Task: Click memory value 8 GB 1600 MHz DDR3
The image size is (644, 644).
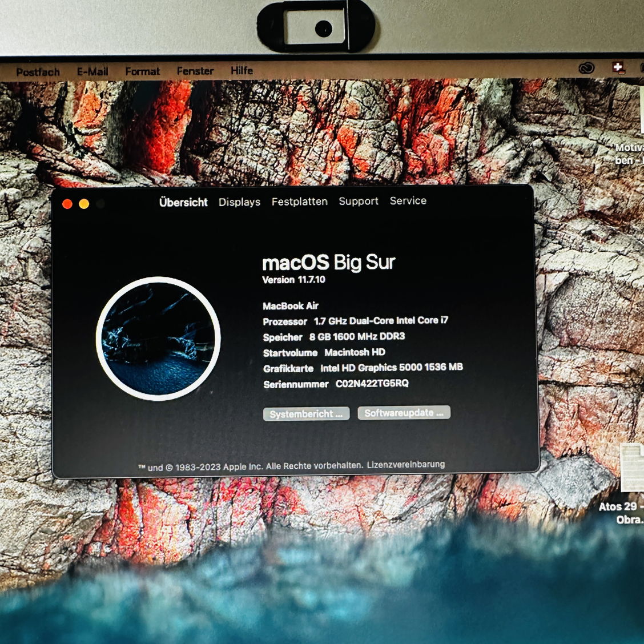Action: 357,336
